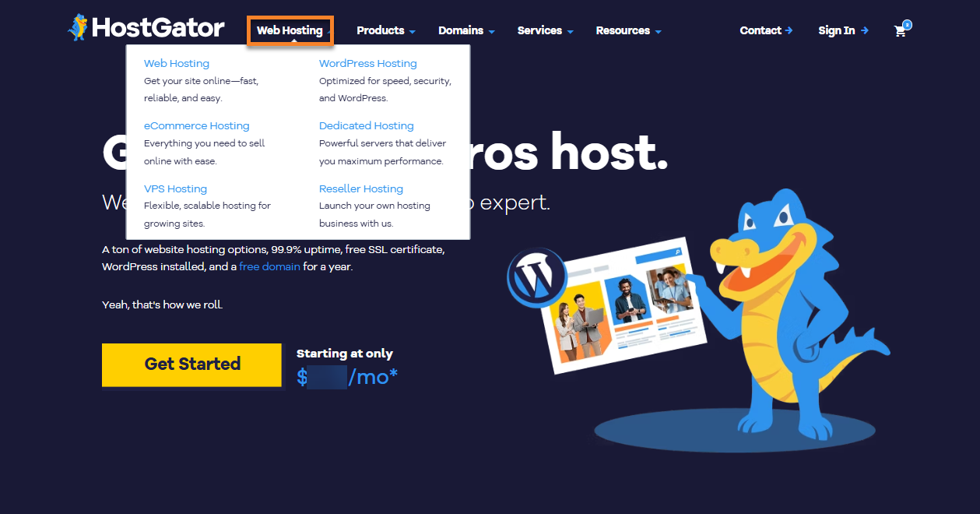Open the shopping cart icon

(x=901, y=31)
